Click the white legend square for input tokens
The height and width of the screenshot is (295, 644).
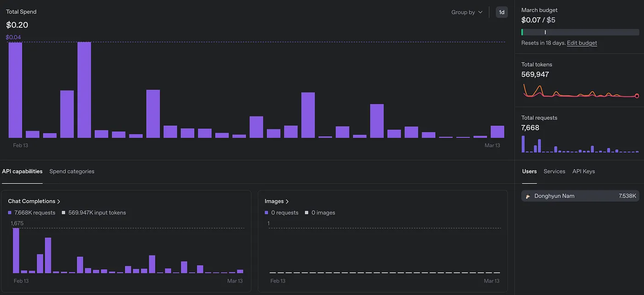tap(63, 213)
